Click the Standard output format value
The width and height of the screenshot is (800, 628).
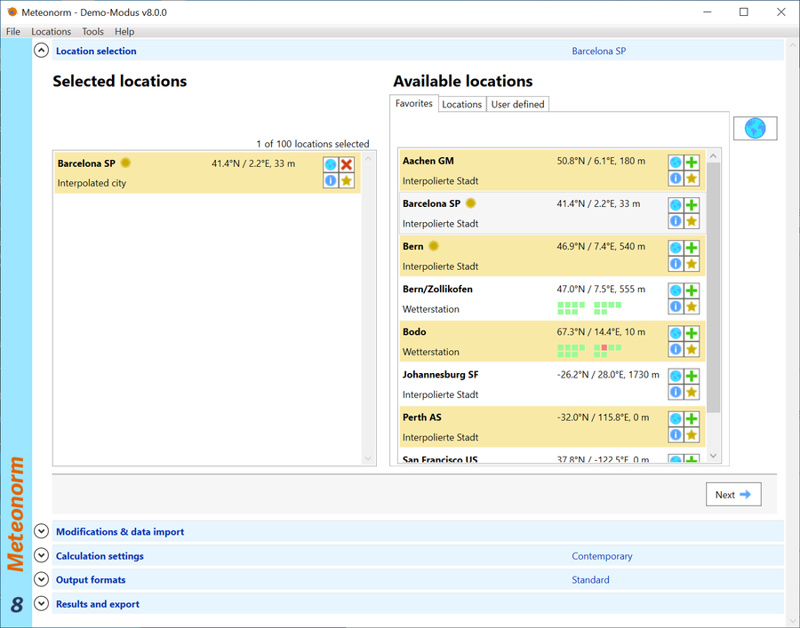[x=590, y=580]
